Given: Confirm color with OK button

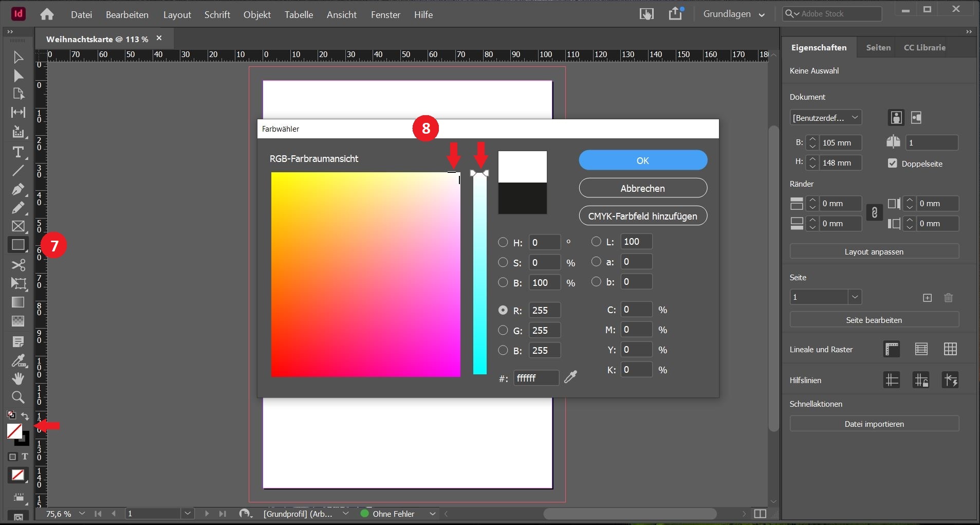Looking at the screenshot, I should click(642, 160).
